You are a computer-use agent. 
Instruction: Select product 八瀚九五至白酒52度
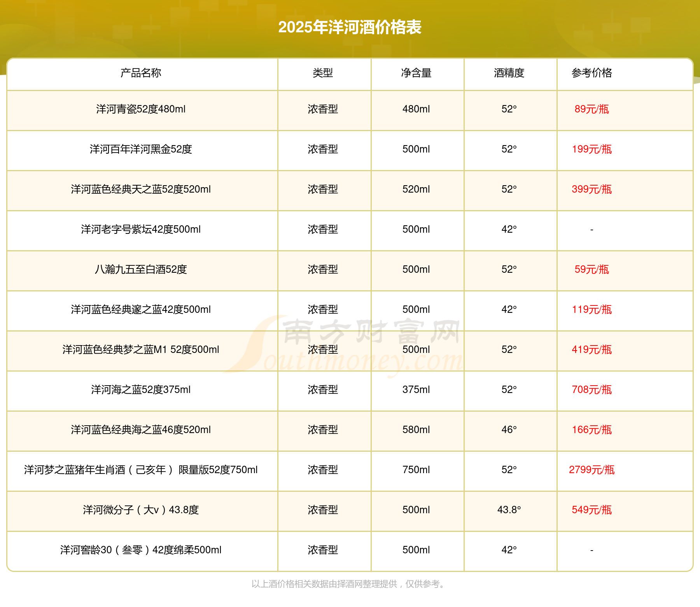[x=141, y=269]
